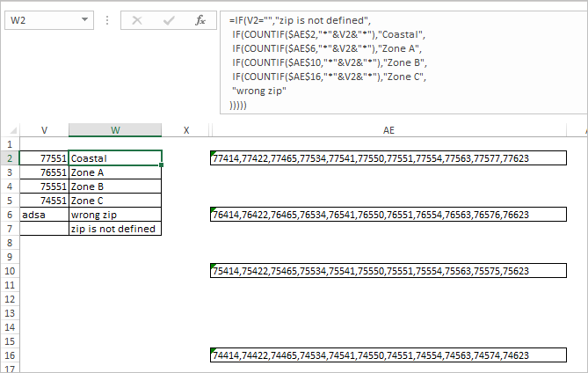Viewport: 588px width, 373px height.
Task: Click the fill handle of cell W2
Action: pyautogui.click(x=161, y=165)
